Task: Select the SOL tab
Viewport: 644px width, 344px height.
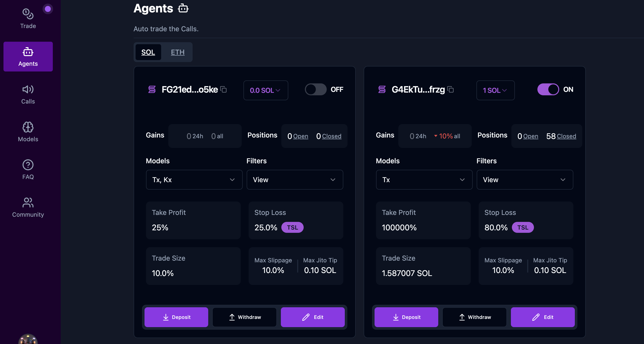Action: click(148, 52)
